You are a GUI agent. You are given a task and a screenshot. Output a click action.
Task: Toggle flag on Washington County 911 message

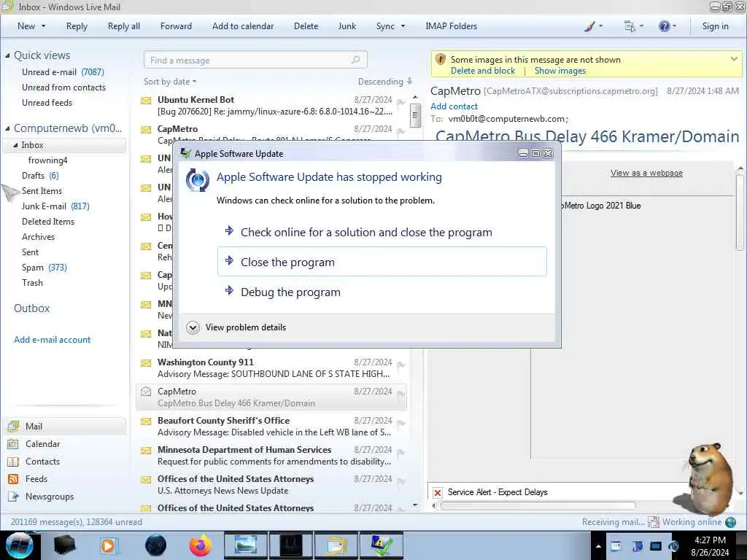click(400, 365)
